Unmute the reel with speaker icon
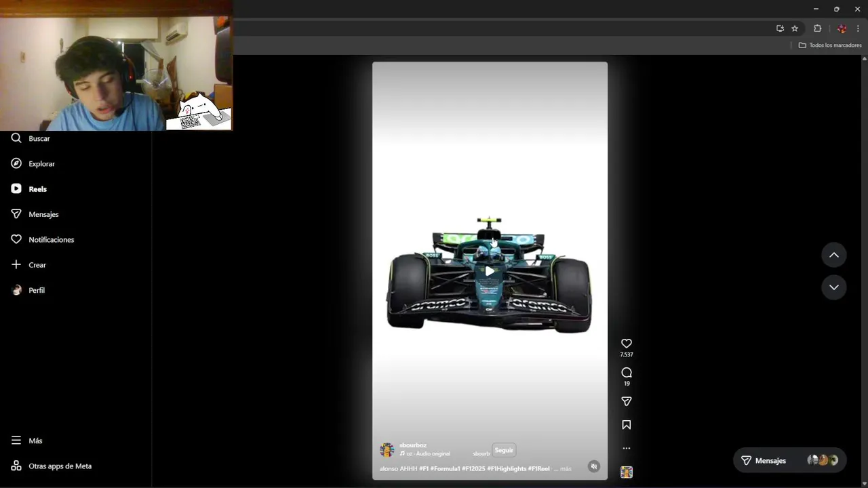 pos(594,466)
